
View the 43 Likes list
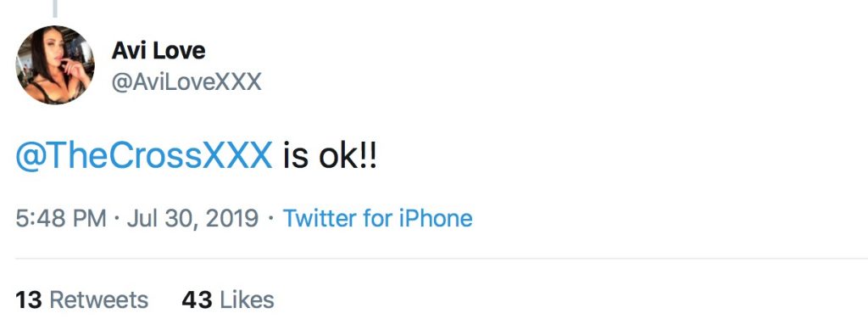coord(227,300)
